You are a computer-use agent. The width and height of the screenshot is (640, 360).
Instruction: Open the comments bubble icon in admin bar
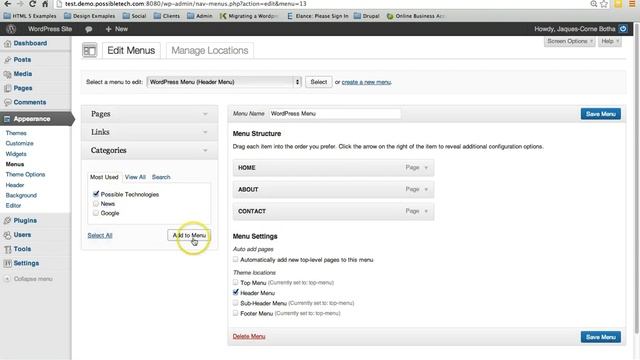coord(89,29)
